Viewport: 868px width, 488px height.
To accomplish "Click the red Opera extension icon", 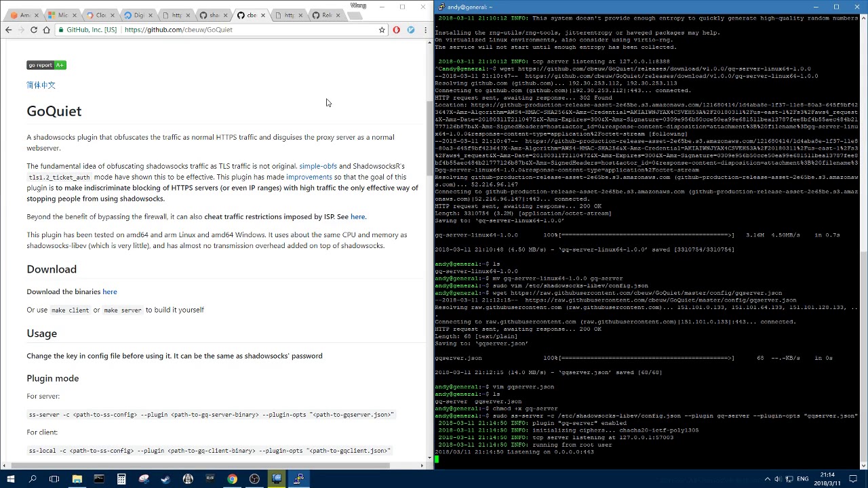I will (396, 30).
